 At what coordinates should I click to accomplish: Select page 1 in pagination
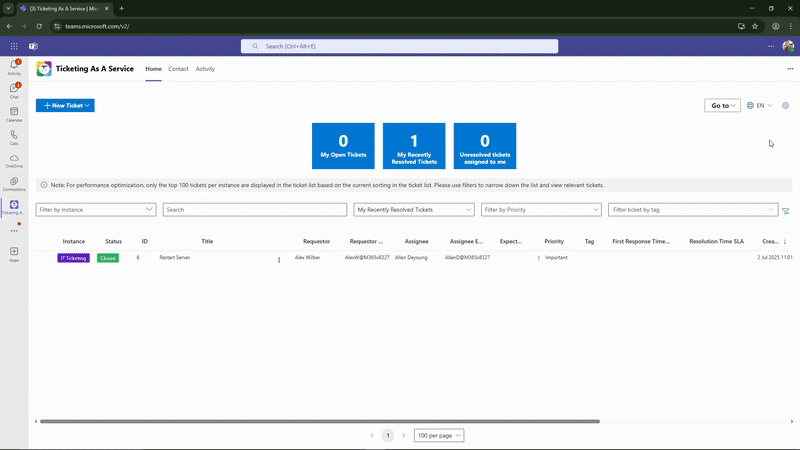388,435
